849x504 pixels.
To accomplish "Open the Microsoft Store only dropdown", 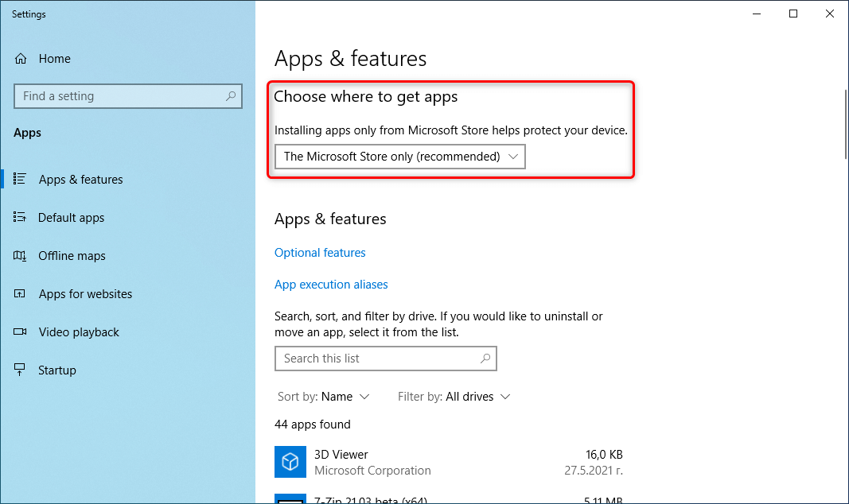I will tap(400, 157).
